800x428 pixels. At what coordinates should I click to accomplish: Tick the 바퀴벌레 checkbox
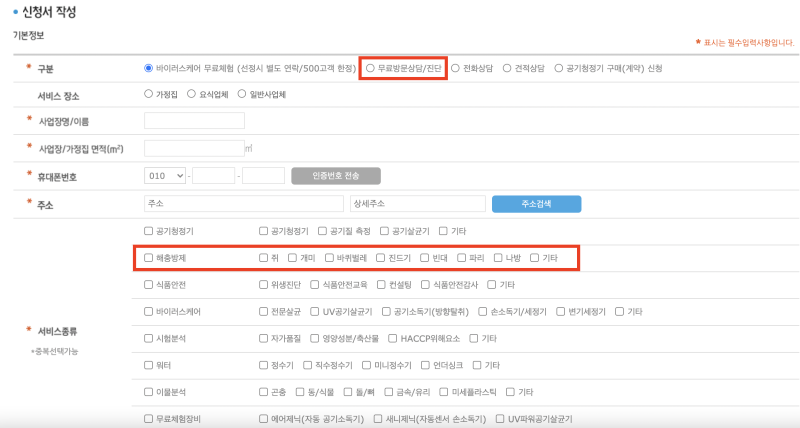click(329, 258)
